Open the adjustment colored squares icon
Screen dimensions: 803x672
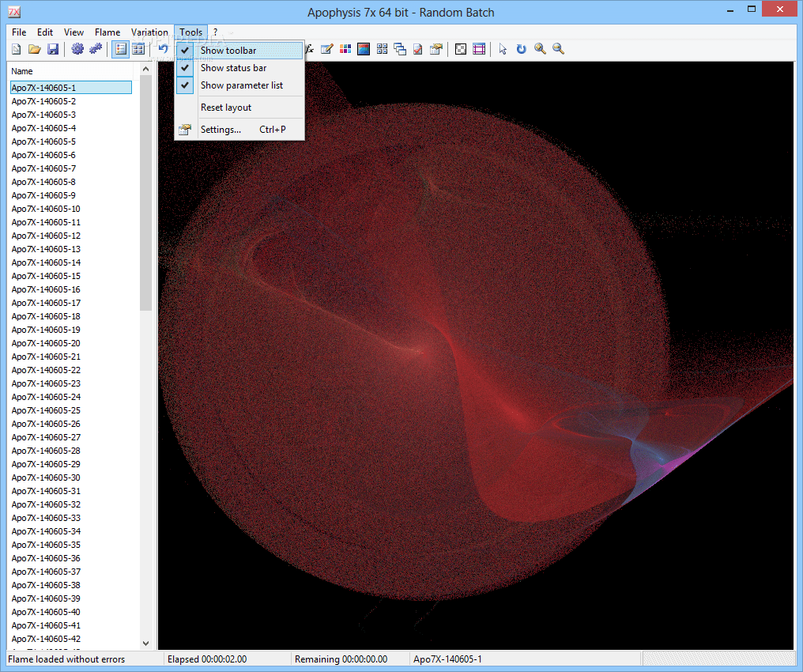(x=345, y=49)
